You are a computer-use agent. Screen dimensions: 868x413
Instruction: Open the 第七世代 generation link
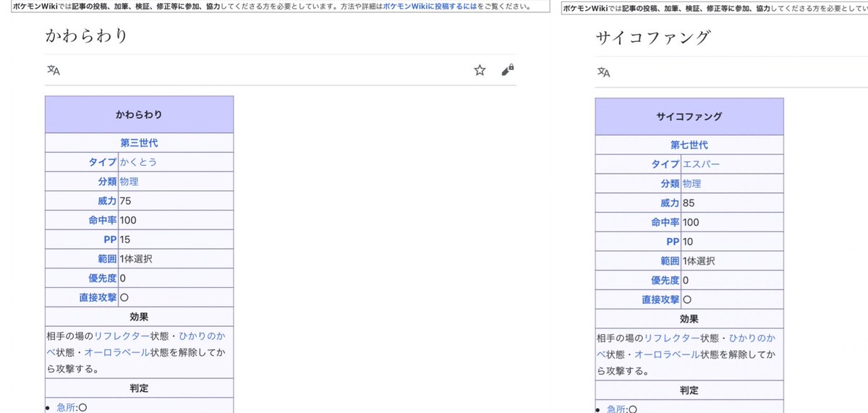click(x=689, y=145)
